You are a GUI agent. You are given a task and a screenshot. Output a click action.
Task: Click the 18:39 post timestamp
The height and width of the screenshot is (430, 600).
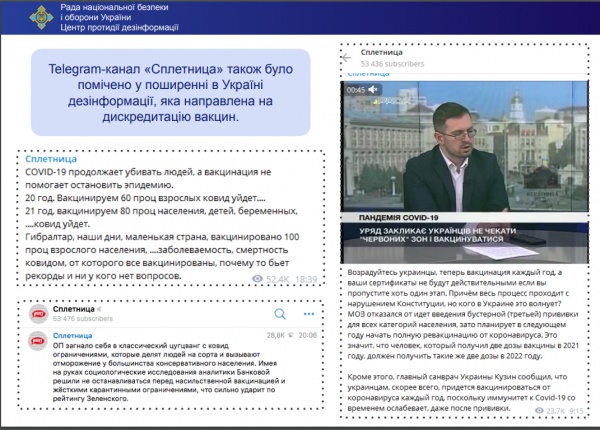click(x=306, y=279)
